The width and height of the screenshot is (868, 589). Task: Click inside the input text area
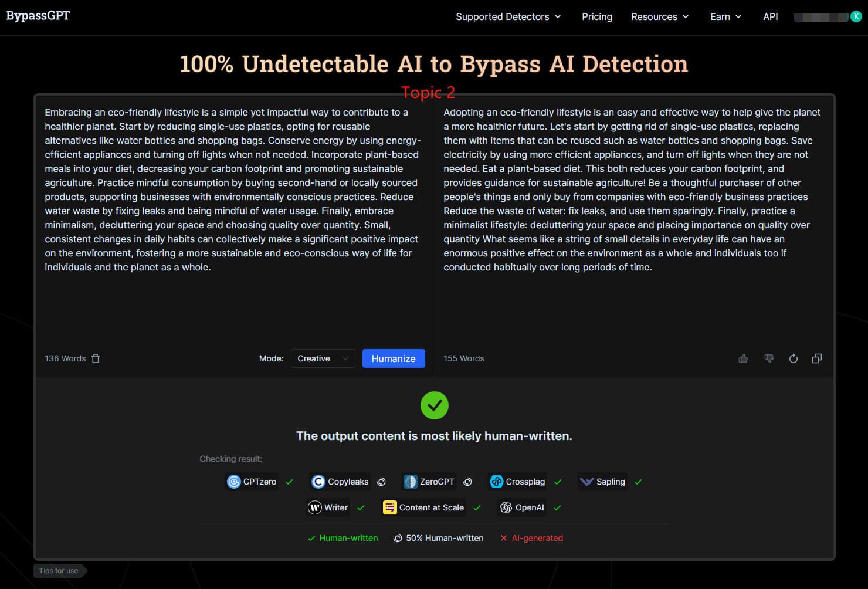coord(233,305)
